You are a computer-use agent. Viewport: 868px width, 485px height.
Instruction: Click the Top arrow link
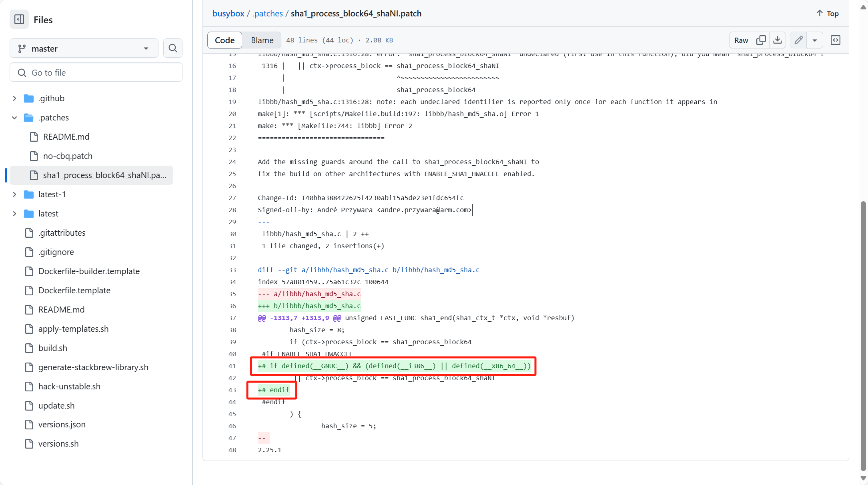pos(828,14)
